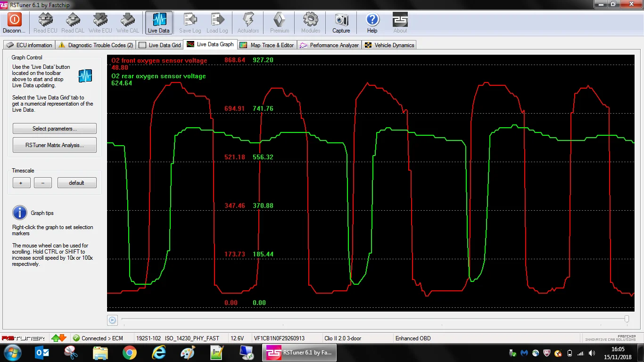Open the Diagnostic Trouble Codes (2) tab

(x=96, y=45)
